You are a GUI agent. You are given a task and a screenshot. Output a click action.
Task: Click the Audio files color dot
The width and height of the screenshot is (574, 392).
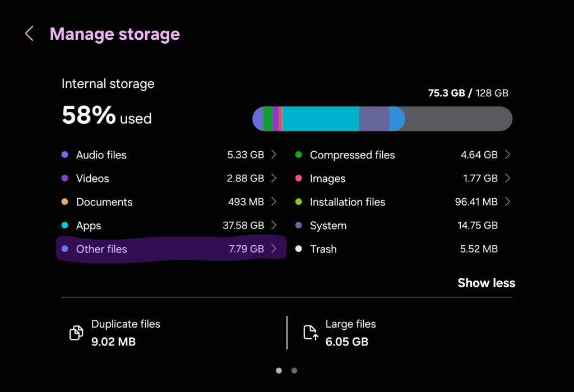(x=64, y=155)
